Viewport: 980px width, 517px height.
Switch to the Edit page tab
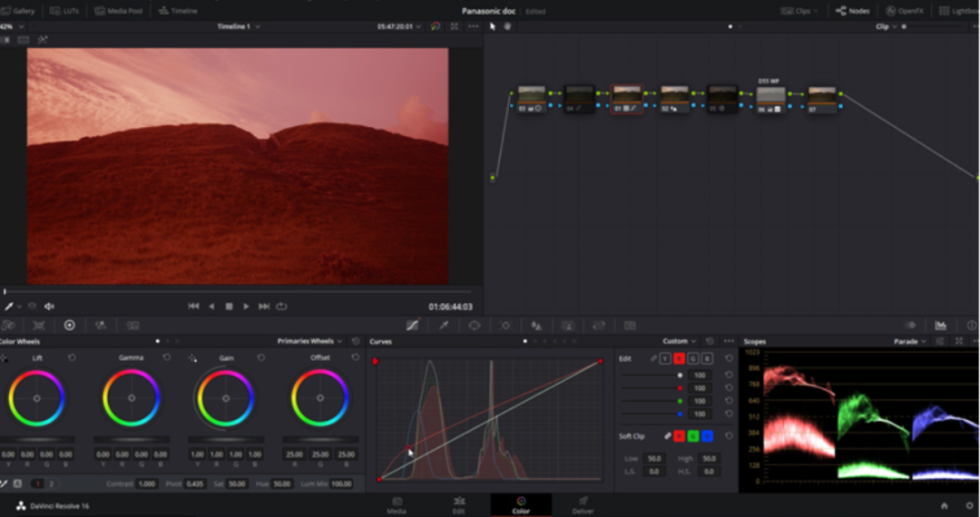(459, 503)
